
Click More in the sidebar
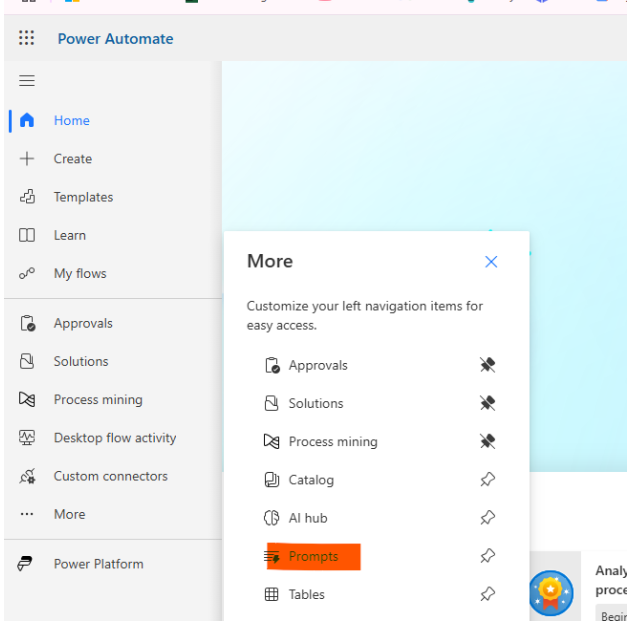coord(70,514)
